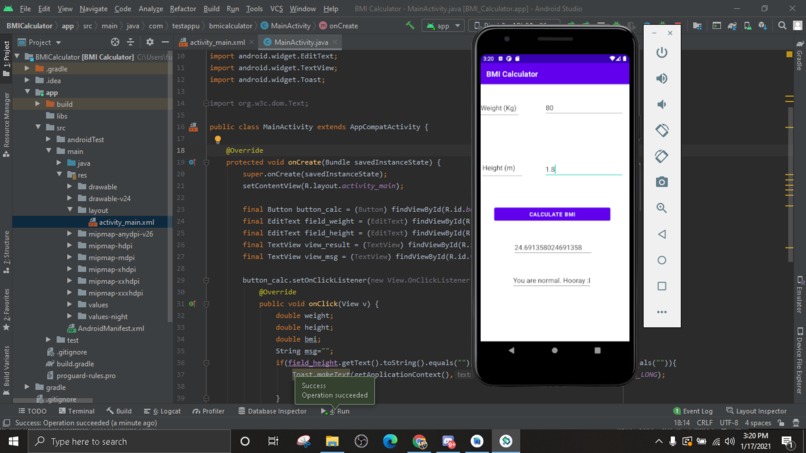Click CALCULATE BMI button in emulator

552,214
